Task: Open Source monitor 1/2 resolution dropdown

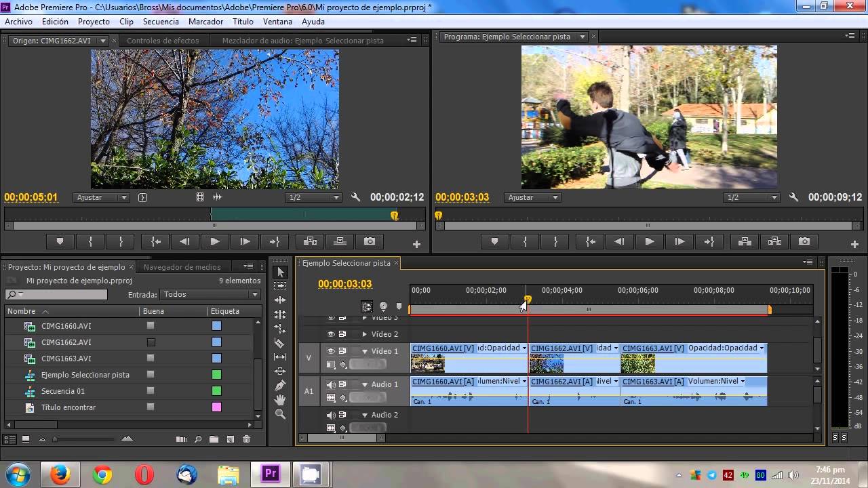Action: tap(313, 197)
